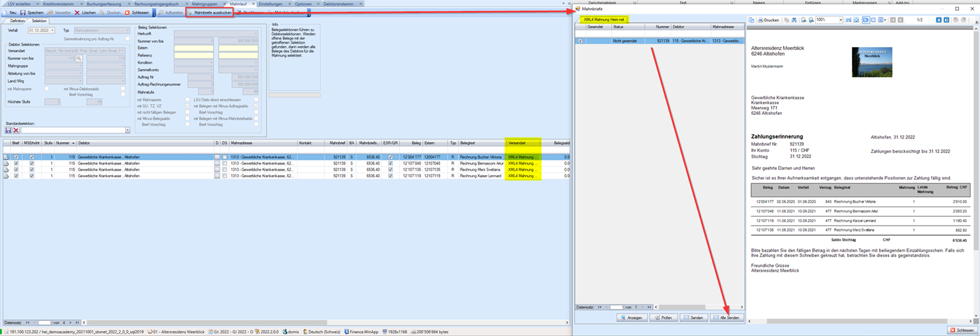Toggle MSErhöht checkbox for Rechnung Bernasconi Artur row
This screenshot has width=980, height=336.
pos(32,163)
